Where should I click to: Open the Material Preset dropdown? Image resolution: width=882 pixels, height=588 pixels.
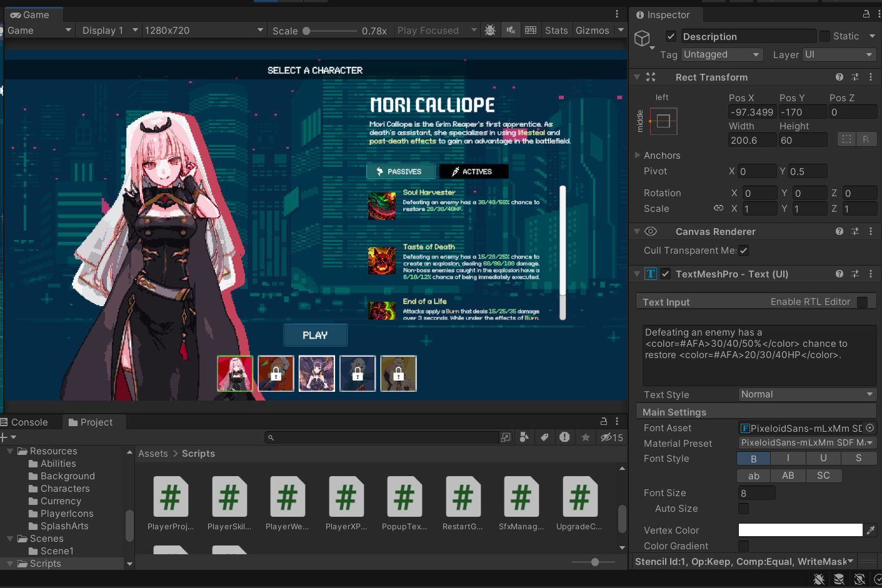(x=807, y=443)
